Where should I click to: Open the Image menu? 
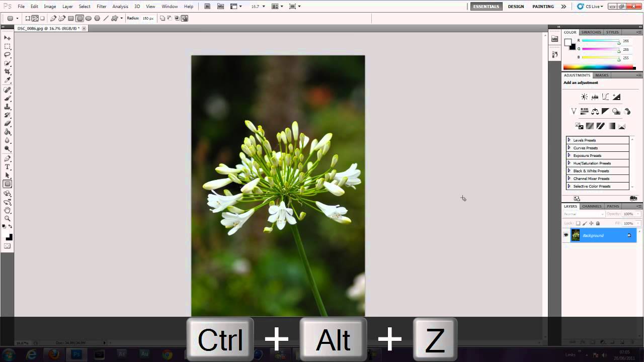point(50,7)
